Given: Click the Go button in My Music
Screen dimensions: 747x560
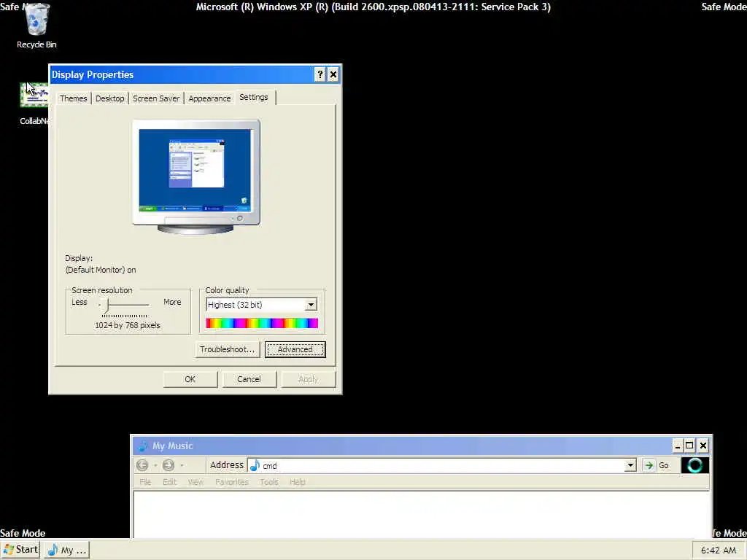Looking at the screenshot, I should pyautogui.click(x=656, y=465).
